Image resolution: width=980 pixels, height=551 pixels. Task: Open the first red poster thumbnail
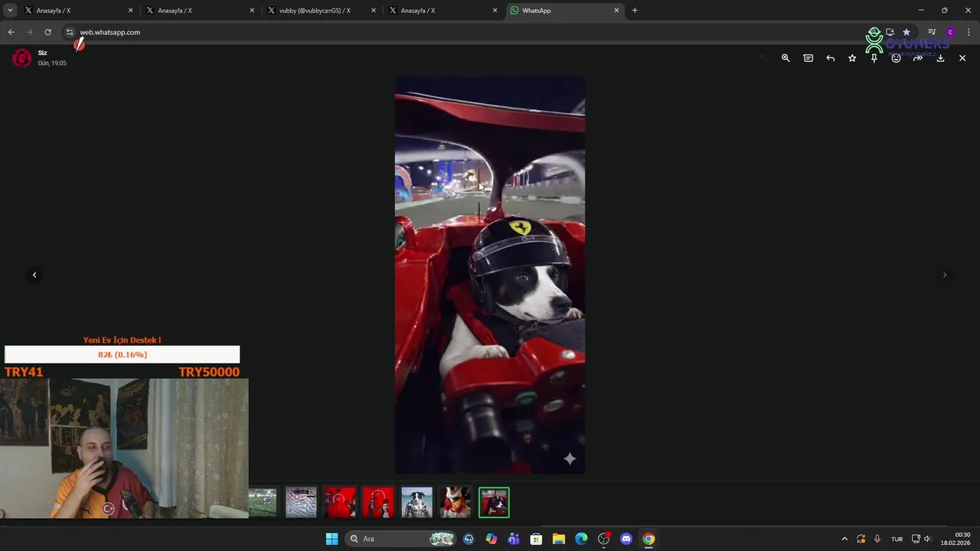coord(340,503)
